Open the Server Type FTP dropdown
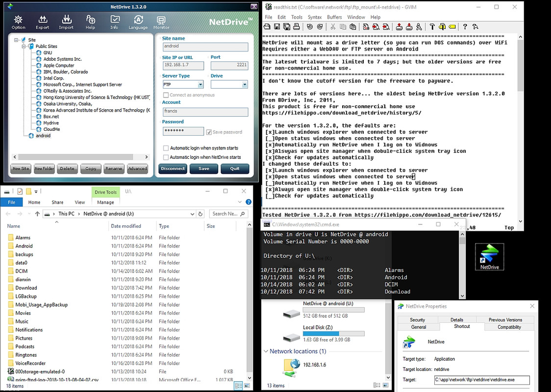 click(x=200, y=85)
